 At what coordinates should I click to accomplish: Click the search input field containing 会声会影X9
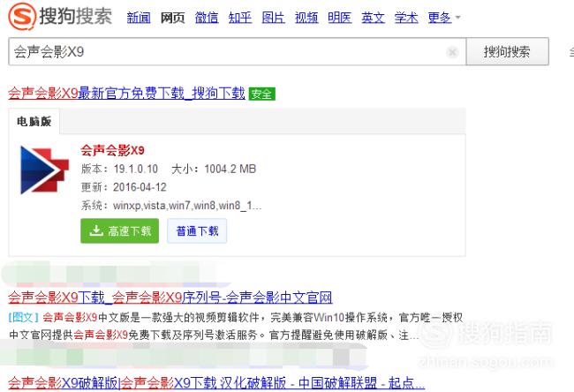[237, 51]
